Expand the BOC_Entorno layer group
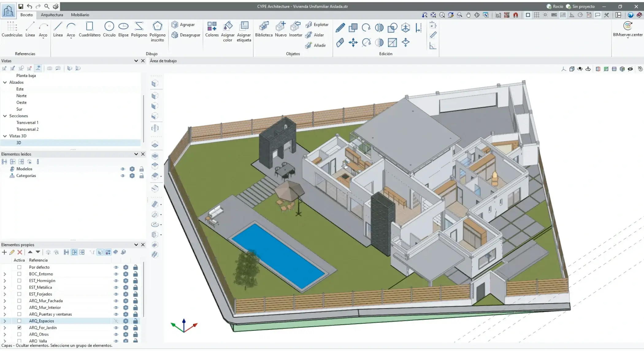 click(x=5, y=274)
